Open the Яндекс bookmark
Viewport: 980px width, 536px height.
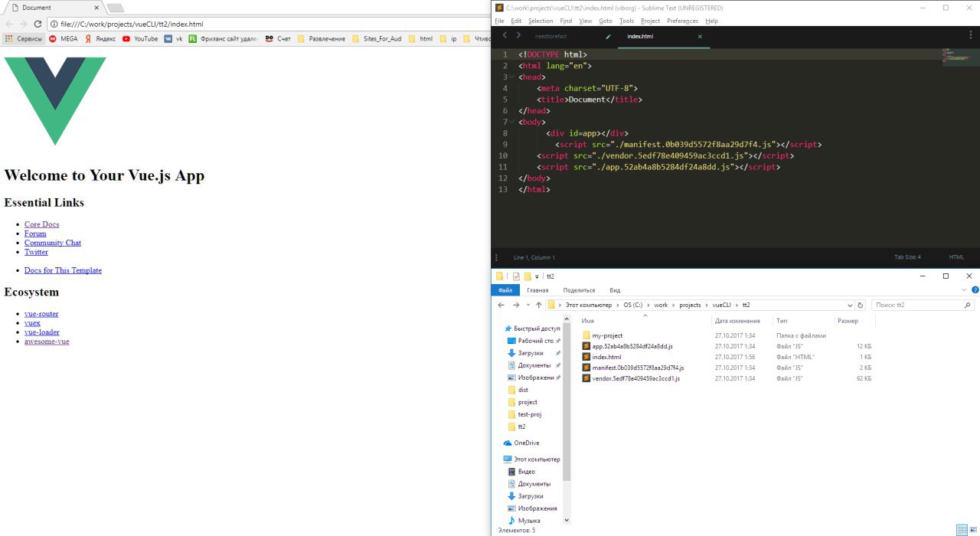point(100,38)
